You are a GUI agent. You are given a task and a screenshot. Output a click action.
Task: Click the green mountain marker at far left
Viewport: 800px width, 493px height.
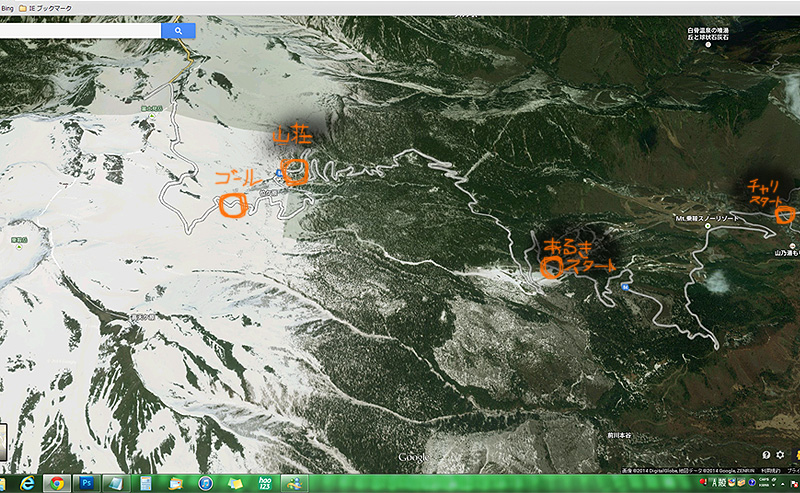tap(19, 247)
